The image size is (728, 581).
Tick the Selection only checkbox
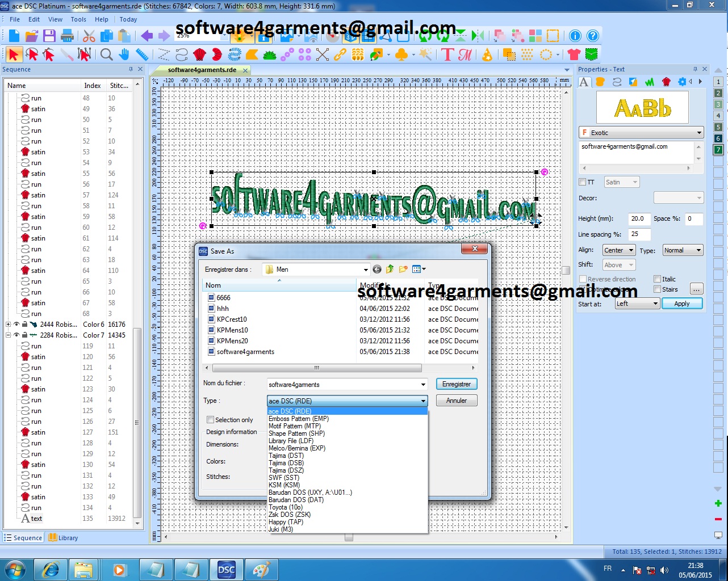tap(210, 420)
